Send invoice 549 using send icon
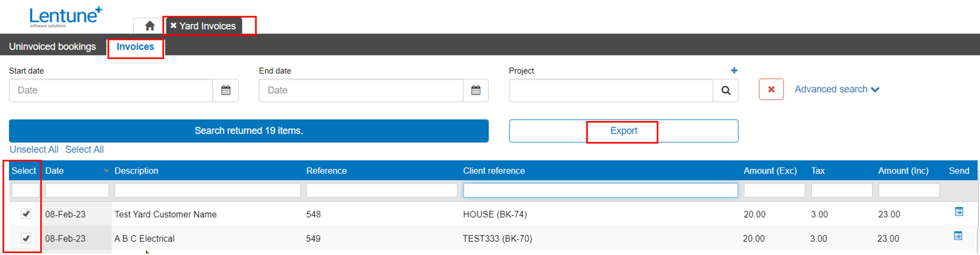Screen dimensions: 980x255 [958, 236]
